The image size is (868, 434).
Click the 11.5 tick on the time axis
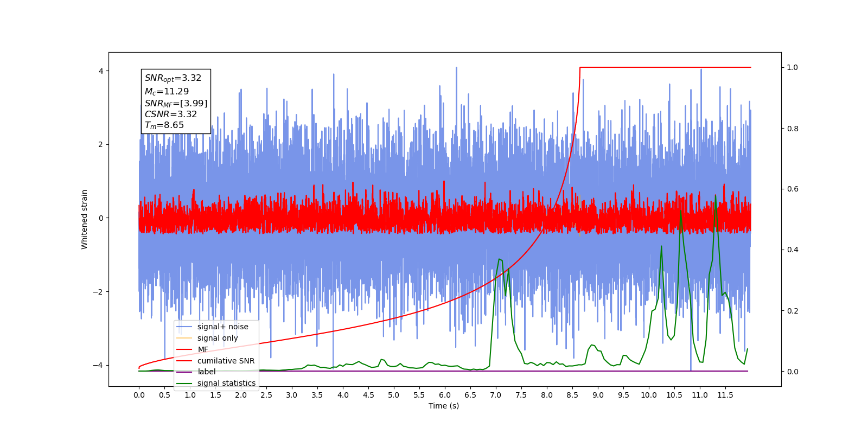[725, 395]
